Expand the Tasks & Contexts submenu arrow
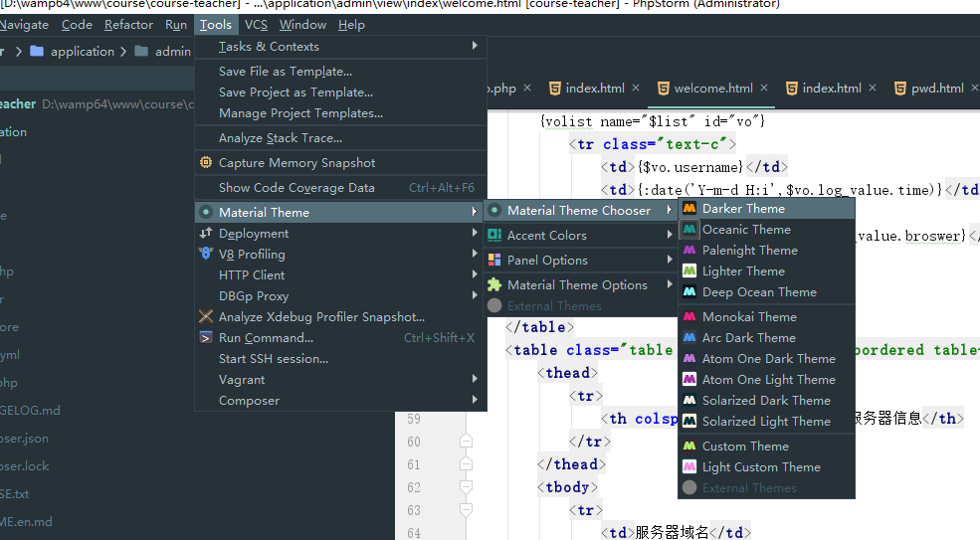 (475, 46)
